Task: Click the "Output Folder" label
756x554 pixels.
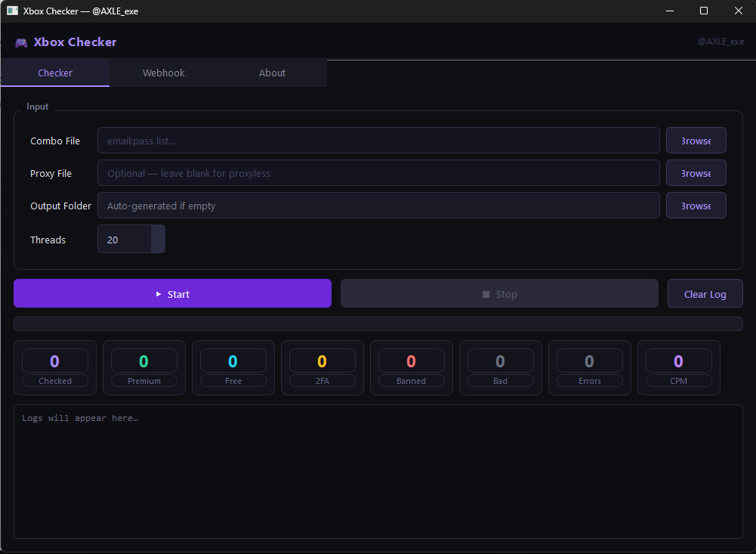Action: coord(60,206)
